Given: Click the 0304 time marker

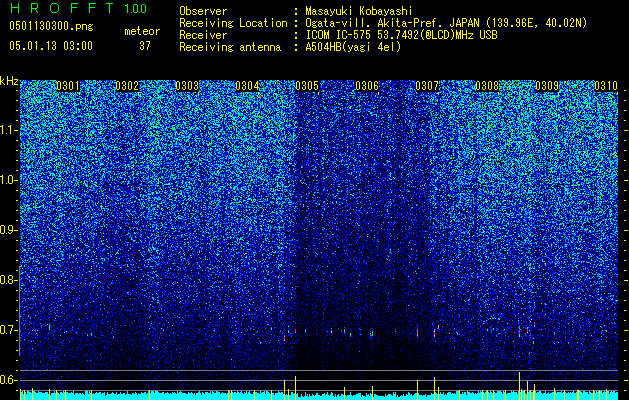Looking at the screenshot, I should click(247, 86).
